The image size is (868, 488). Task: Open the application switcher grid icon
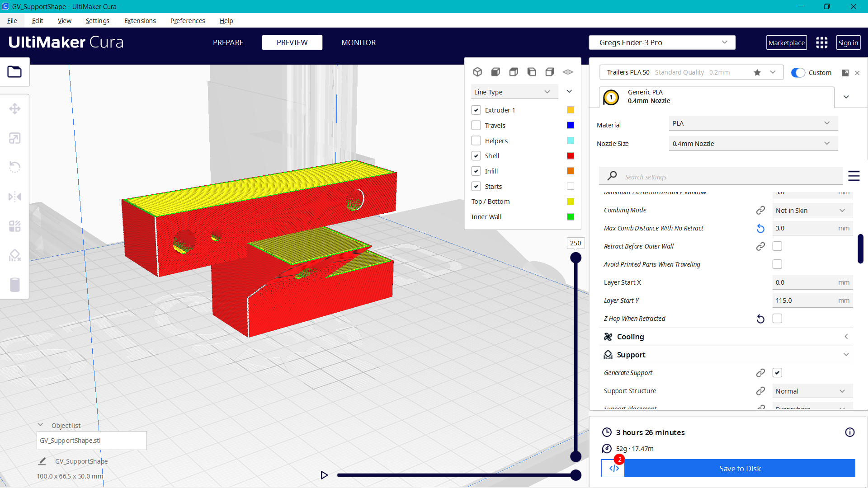tap(821, 42)
